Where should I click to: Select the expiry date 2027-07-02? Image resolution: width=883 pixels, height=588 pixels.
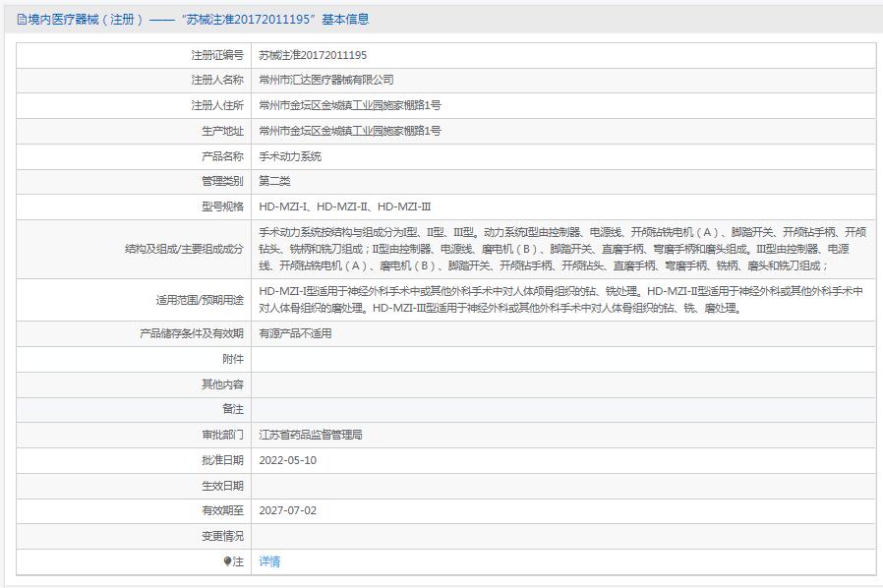[x=287, y=510]
